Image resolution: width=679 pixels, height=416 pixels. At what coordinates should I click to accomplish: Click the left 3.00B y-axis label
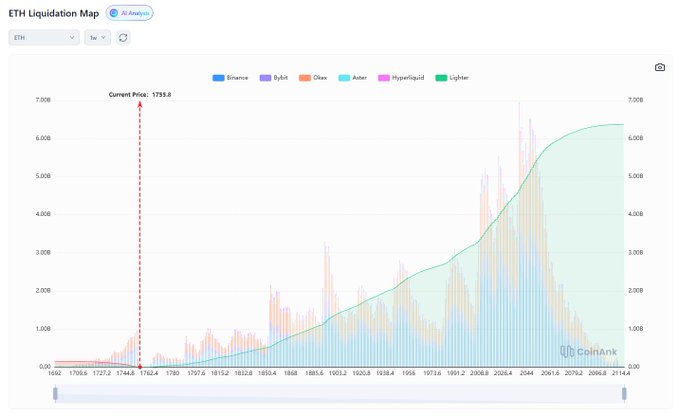[43, 252]
